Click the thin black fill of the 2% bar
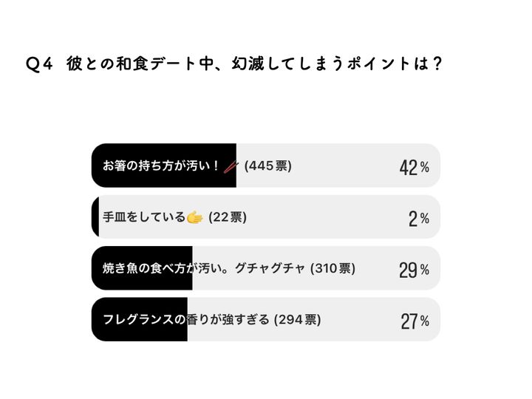Image resolution: width=532 pixels, height=399 pixels. pos(95,217)
